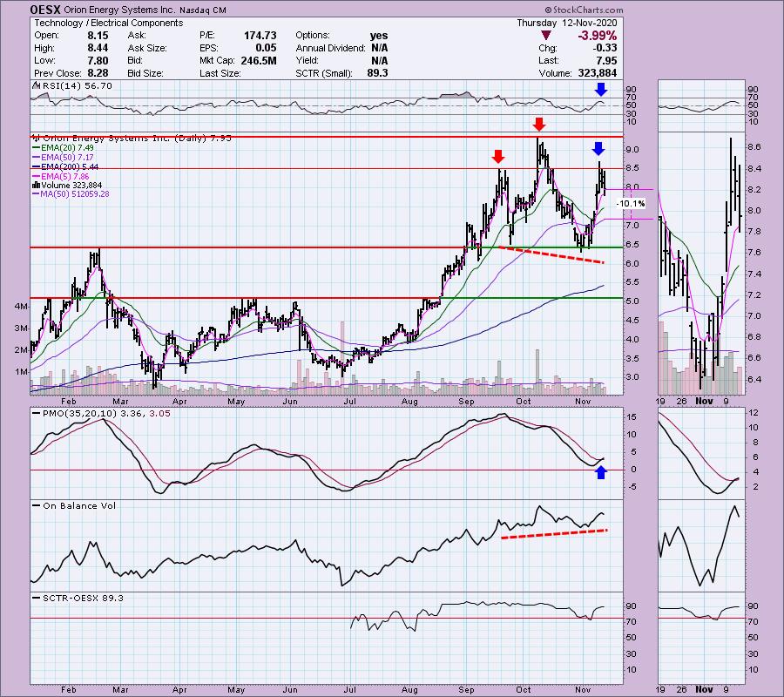Click the Yield label in header

click(308, 60)
